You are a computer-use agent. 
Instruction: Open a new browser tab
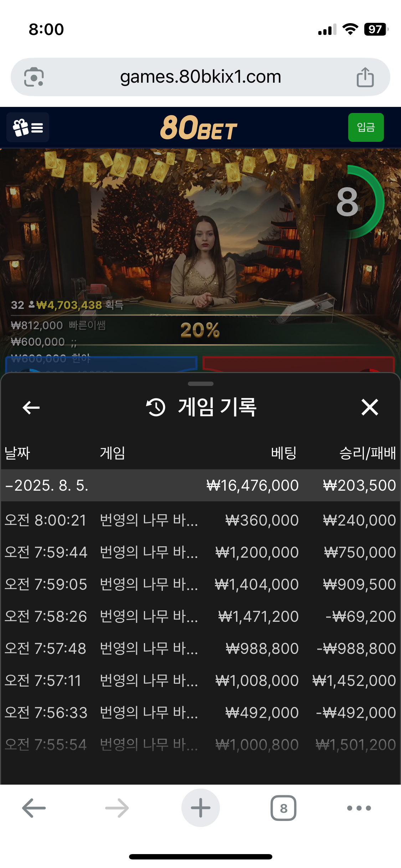click(x=200, y=808)
